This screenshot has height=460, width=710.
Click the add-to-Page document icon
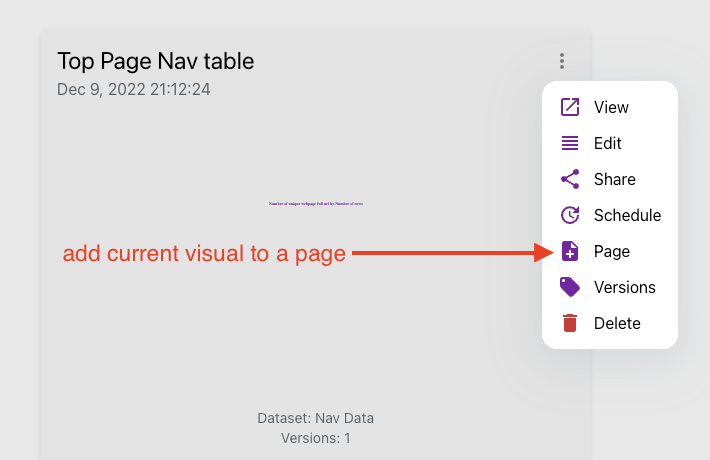(x=570, y=251)
